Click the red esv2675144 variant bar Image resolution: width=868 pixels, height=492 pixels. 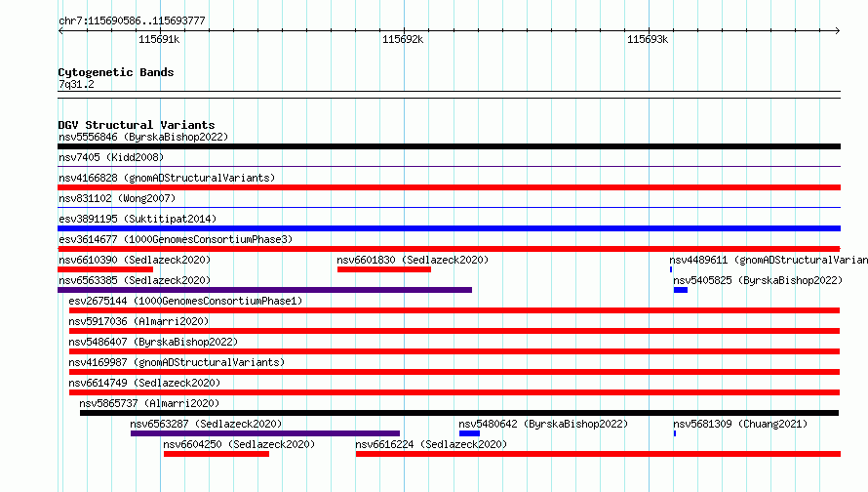[x=454, y=310]
